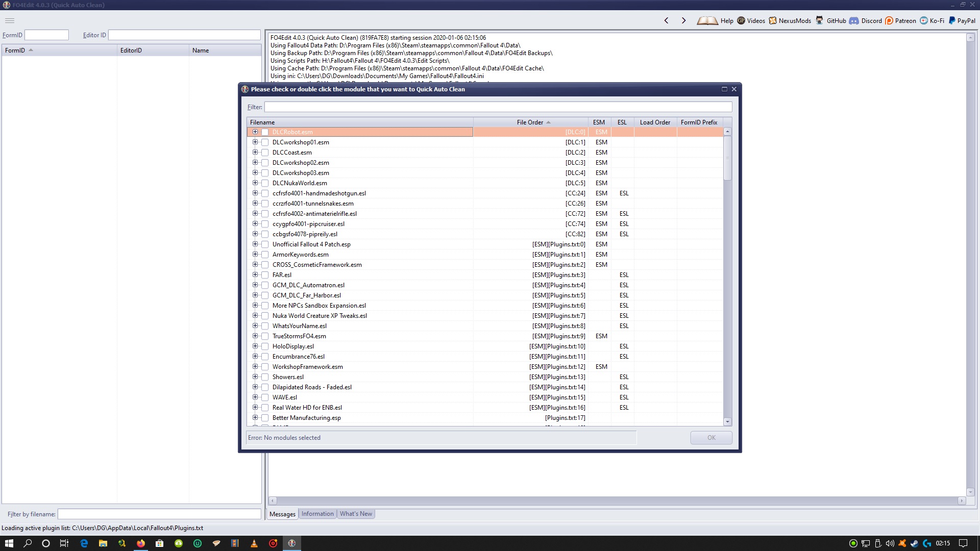Image resolution: width=980 pixels, height=551 pixels.
Task: Switch to the Information tab
Action: (317, 514)
